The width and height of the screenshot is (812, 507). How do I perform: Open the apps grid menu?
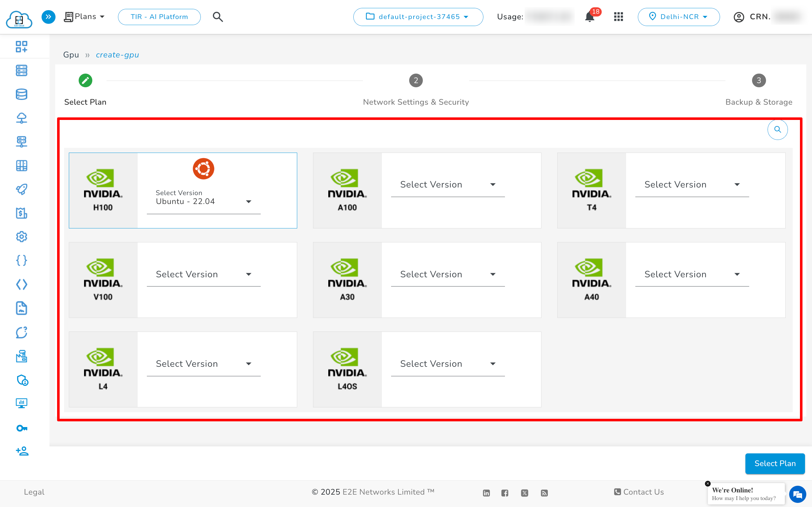(618, 17)
